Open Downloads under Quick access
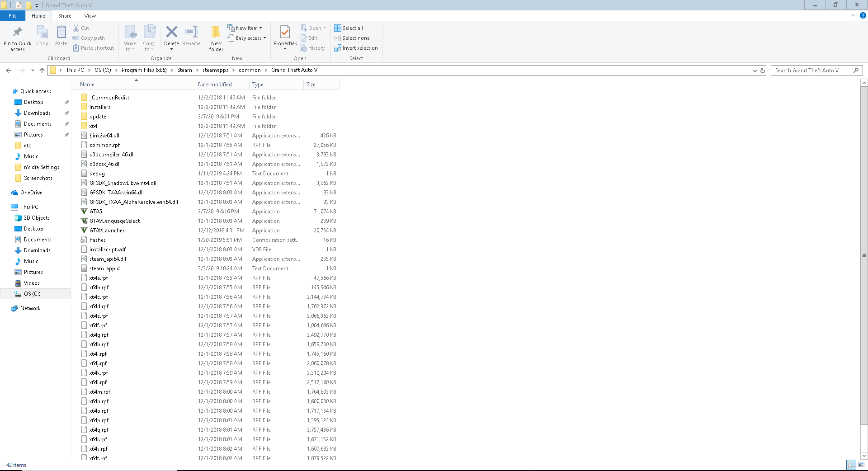The width and height of the screenshot is (868, 471). coord(37,113)
